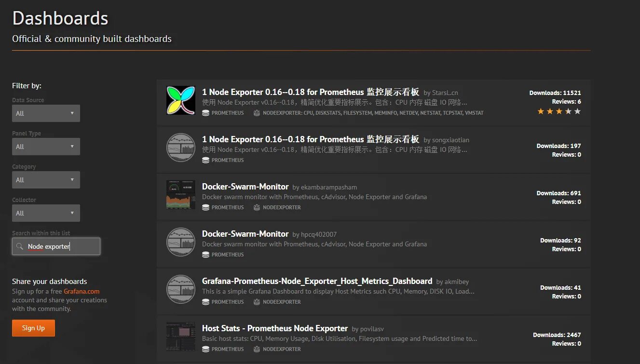
Task: Click the thumbnail of Docker-Swarm-Monitor by ekambarampasham
Action: 181,195
